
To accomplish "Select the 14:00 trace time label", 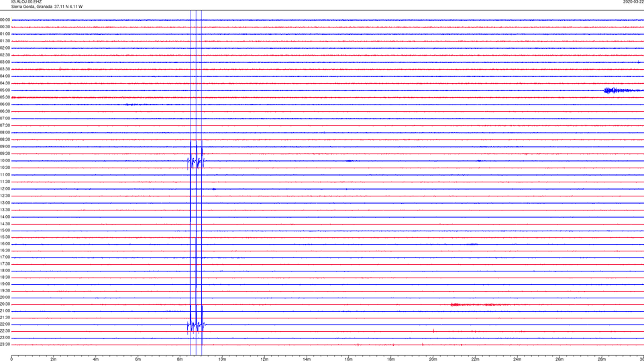I will [x=5, y=217].
